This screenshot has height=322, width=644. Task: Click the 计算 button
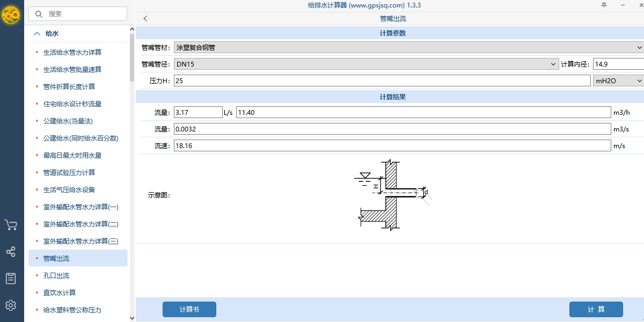tap(597, 309)
